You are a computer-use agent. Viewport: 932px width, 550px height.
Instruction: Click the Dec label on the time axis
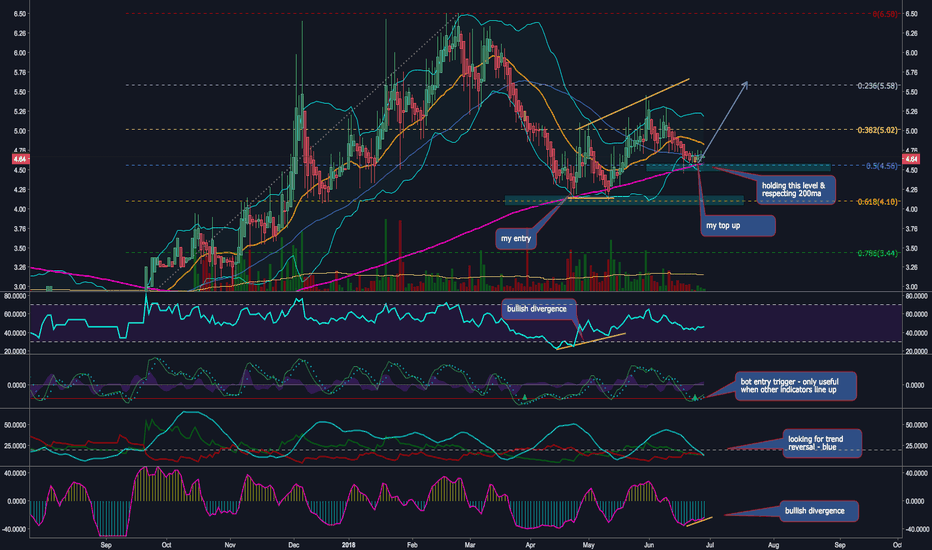[293, 545]
